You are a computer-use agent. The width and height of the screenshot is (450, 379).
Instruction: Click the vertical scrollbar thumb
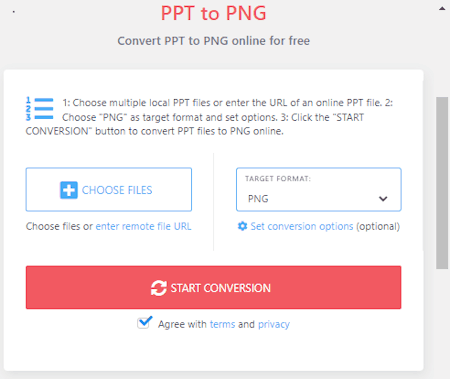click(x=442, y=183)
